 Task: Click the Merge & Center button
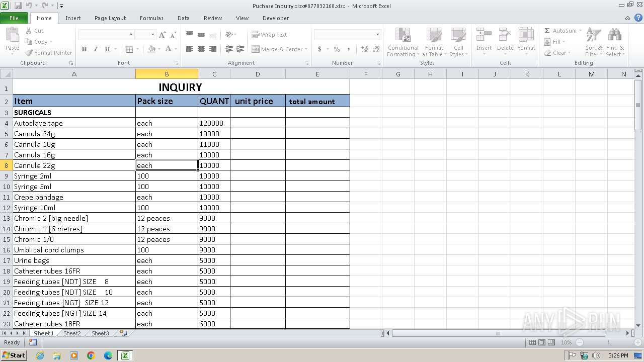point(277,49)
